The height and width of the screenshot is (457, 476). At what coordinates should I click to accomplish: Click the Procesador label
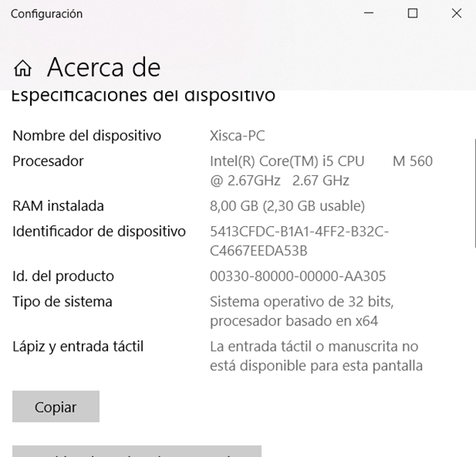tap(48, 161)
